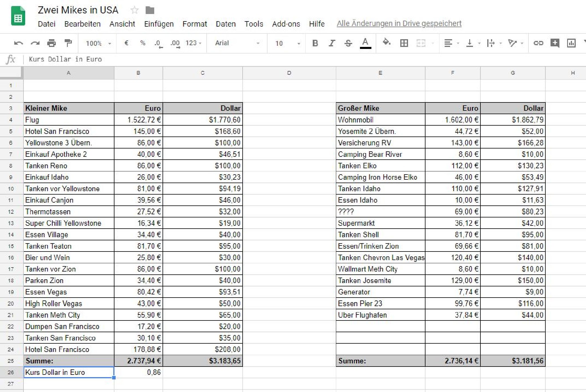This screenshot has height=392, width=586.
Task: Click the move to folder icon
Action: click(150, 10)
